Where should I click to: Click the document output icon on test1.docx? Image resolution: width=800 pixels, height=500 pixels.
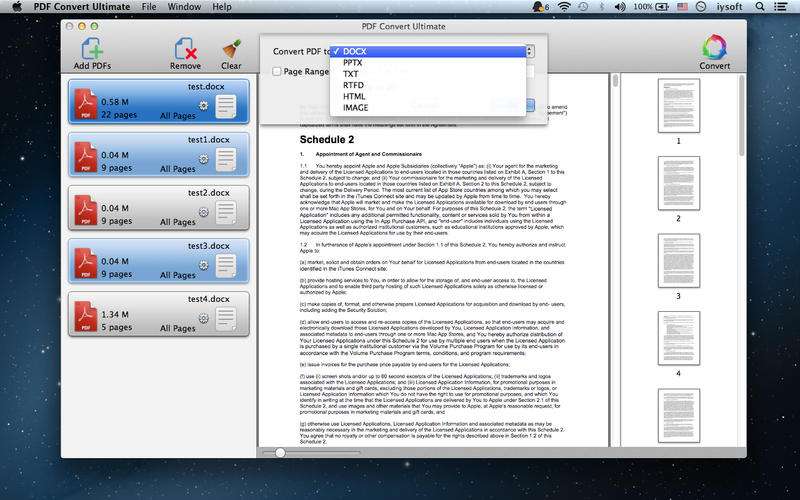pyautogui.click(x=226, y=160)
